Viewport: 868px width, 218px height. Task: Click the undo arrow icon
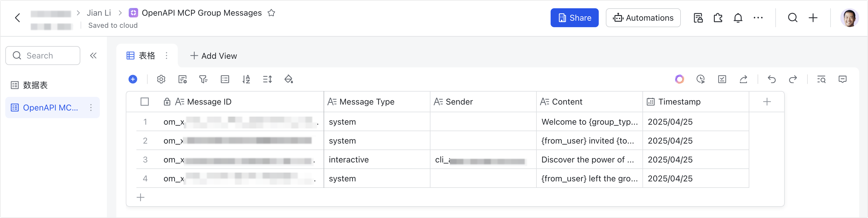pyautogui.click(x=772, y=79)
